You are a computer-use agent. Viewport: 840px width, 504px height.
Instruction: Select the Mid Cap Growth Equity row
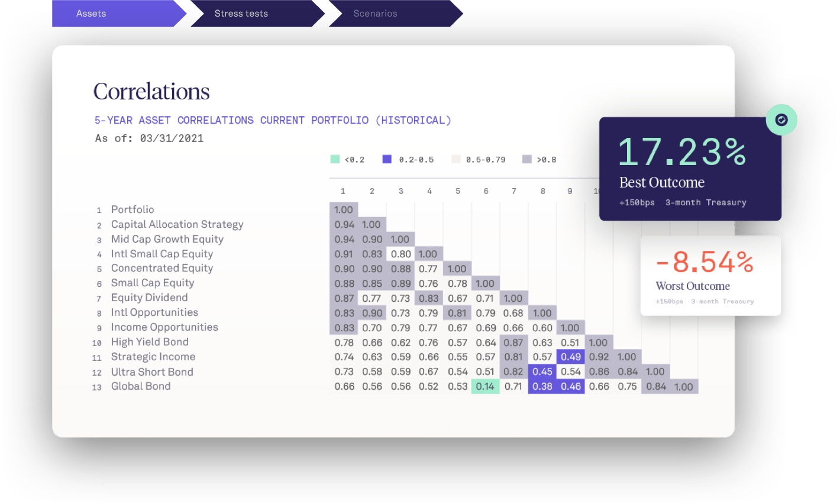(167, 239)
